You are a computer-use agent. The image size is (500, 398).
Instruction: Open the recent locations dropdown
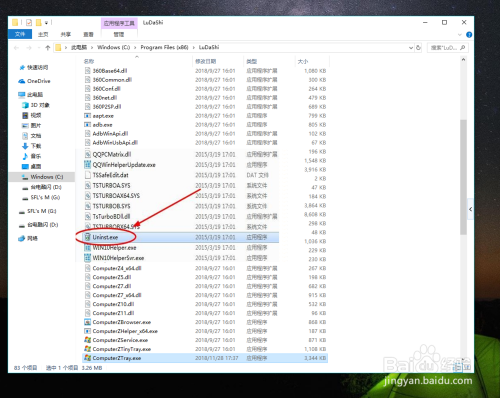[39, 48]
